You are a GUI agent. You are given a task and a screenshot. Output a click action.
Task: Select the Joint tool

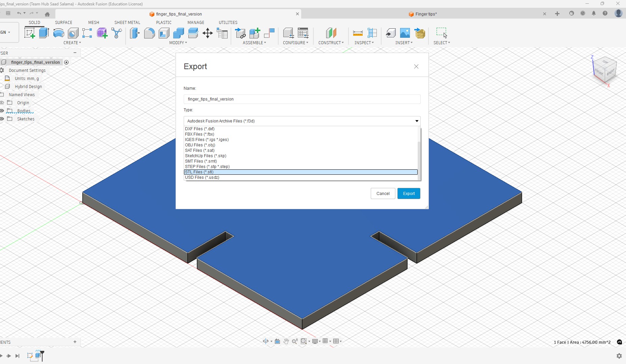pyautogui.click(x=269, y=33)
